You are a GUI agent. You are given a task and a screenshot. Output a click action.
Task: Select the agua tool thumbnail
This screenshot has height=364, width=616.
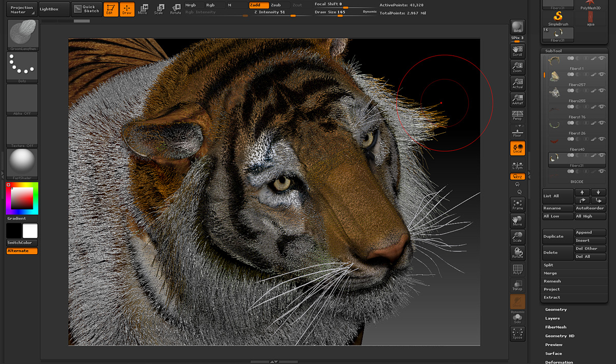click(590, 18)
